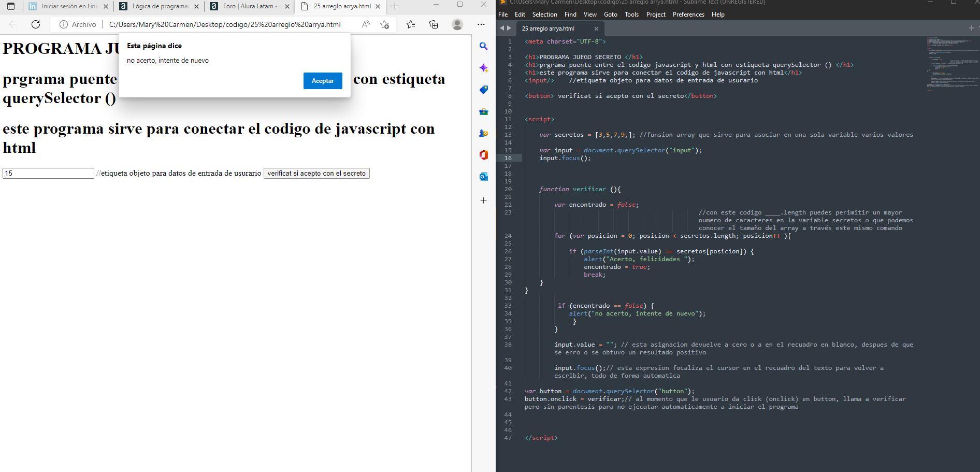Click the 'var secretos' code line

(726, 135)
